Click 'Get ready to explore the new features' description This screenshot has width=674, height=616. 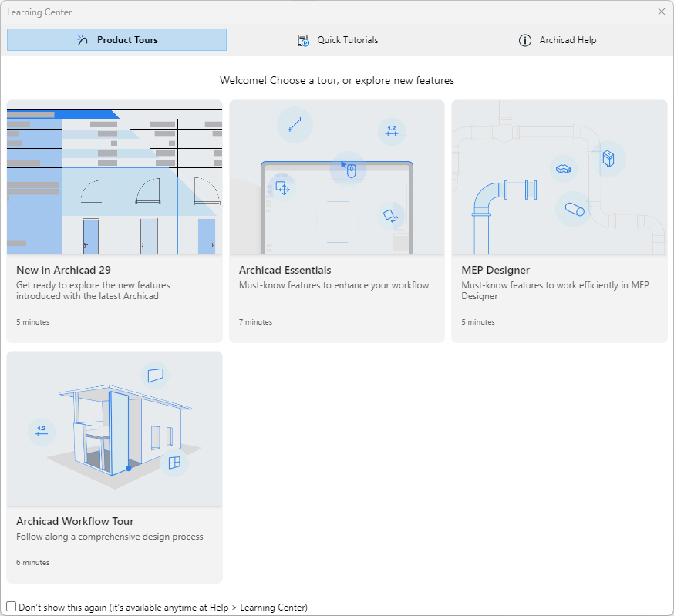[x=93, y=291]
